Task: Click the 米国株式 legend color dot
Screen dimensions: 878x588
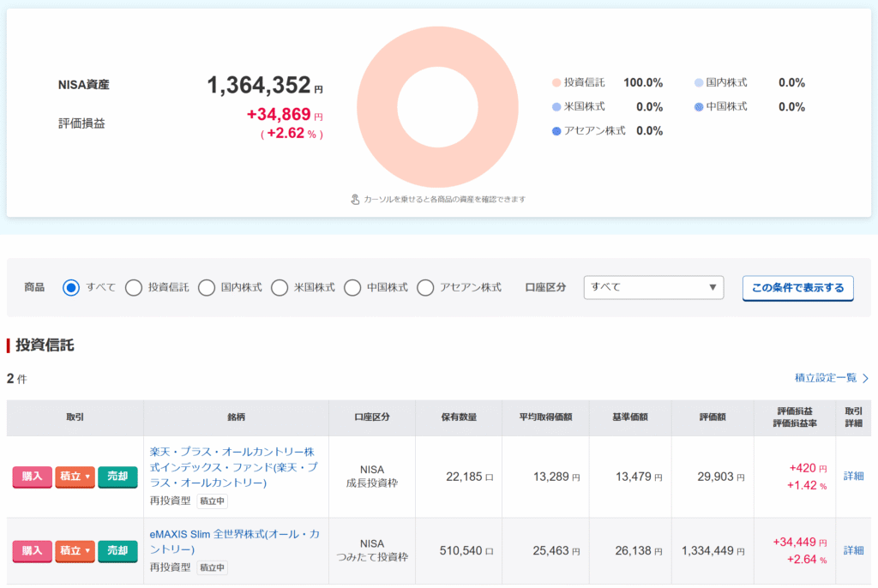Action: pyautogui.click(x=556, y=107)
